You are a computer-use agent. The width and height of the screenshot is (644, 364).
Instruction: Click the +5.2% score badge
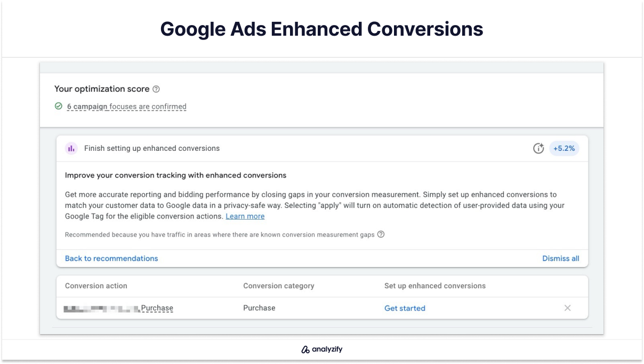tap(564, 149)
